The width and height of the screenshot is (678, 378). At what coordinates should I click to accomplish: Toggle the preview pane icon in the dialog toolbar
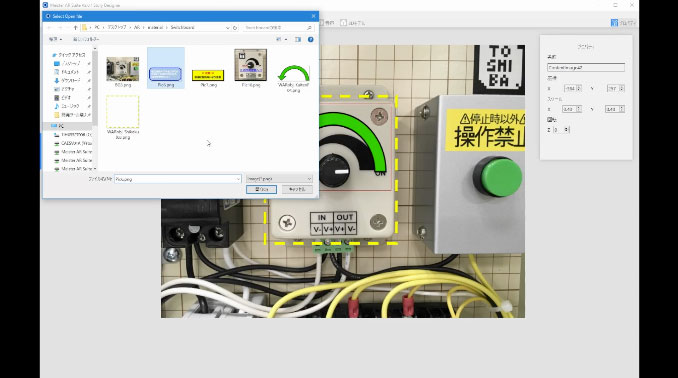(x=298, y=39)
